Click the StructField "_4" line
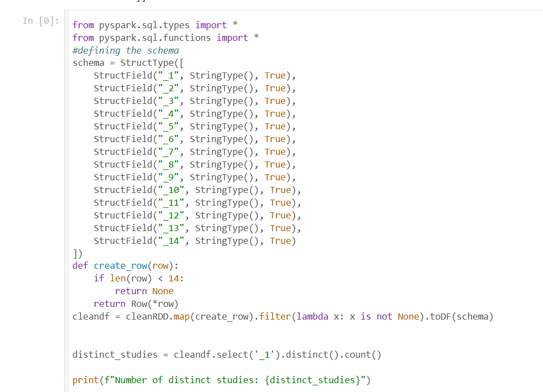Screen dimensions: 543x392 (x=195, y=114)
